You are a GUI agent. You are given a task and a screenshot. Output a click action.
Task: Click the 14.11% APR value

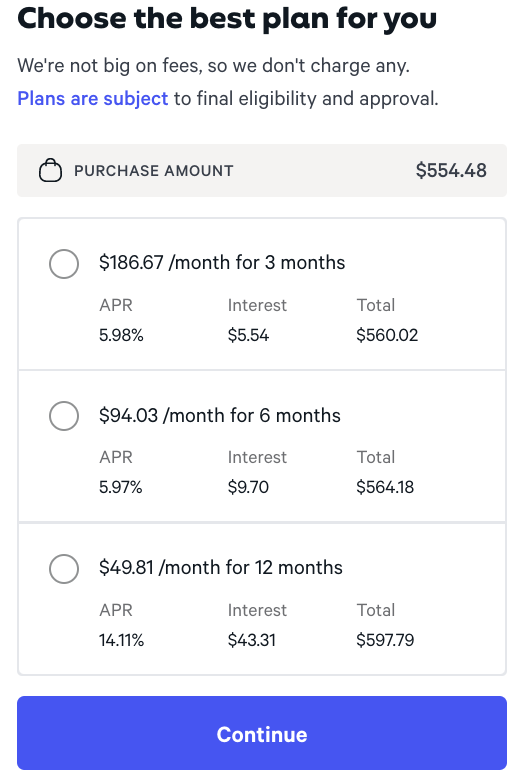pos(122,640)
